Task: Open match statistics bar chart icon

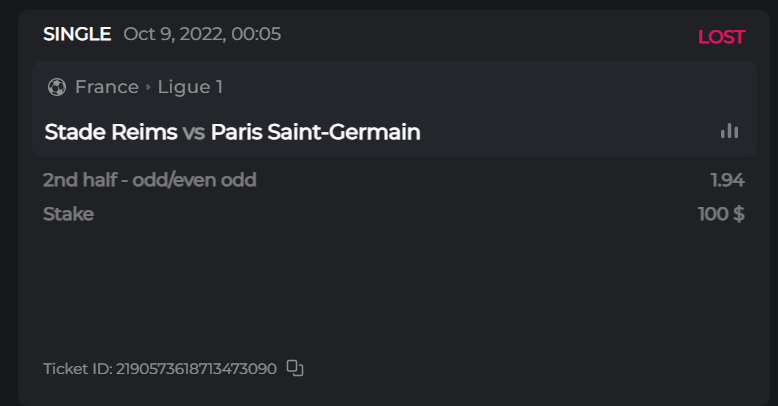Action: click(x=729, y=131)
